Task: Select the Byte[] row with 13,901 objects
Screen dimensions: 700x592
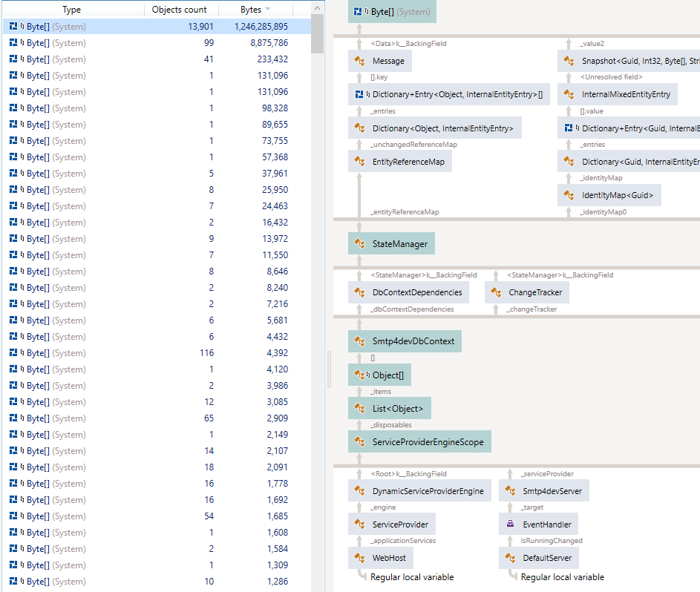Action: pyautogui.click(x=111, y=26)
